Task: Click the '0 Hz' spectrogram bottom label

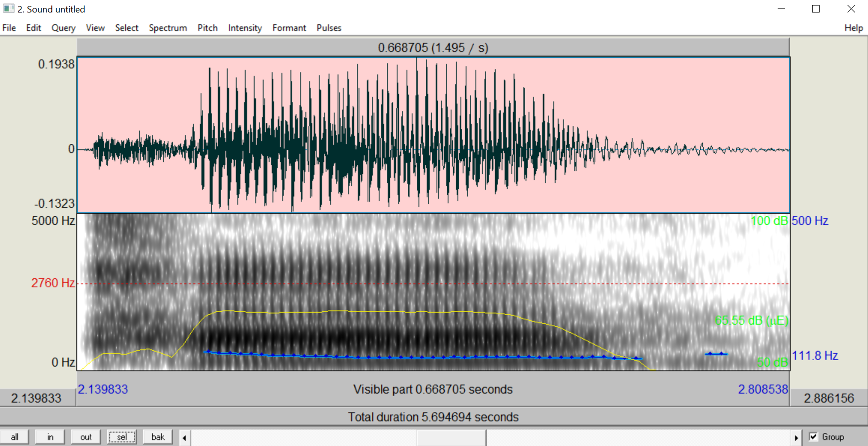Action: [63, 362]
